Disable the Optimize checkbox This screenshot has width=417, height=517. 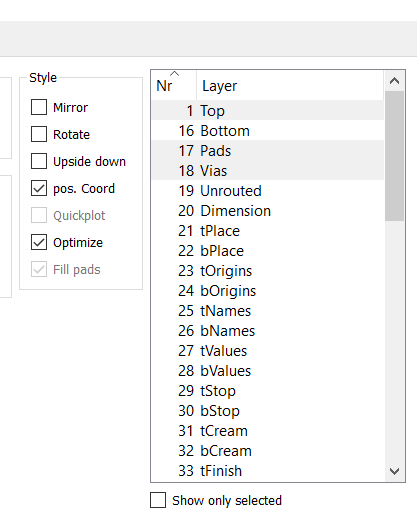[39, 242]
